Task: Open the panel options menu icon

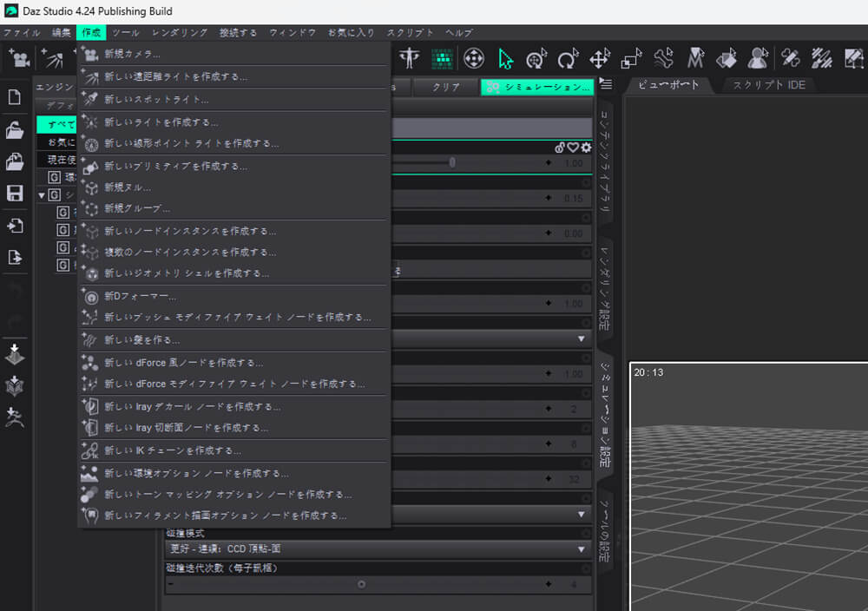Action: point(606,84)
